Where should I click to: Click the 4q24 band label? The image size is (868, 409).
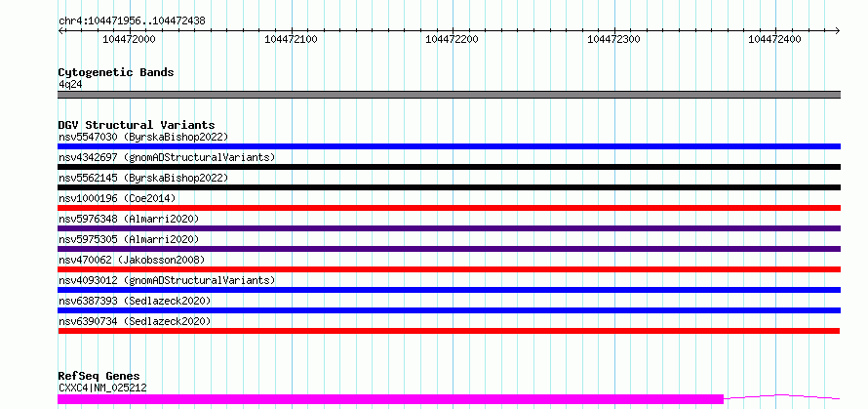(70, 85)
